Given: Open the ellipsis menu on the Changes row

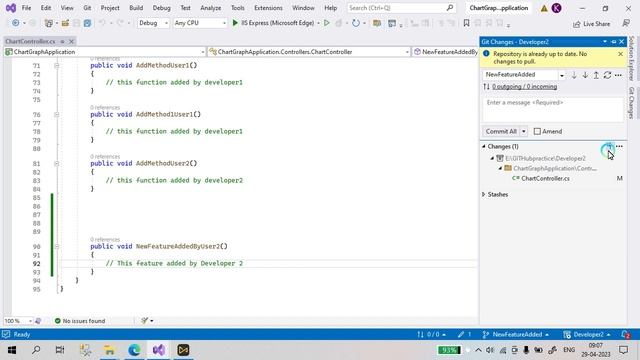Looking at the screenshot, I should pyautogui.click(x=619, y=146).
